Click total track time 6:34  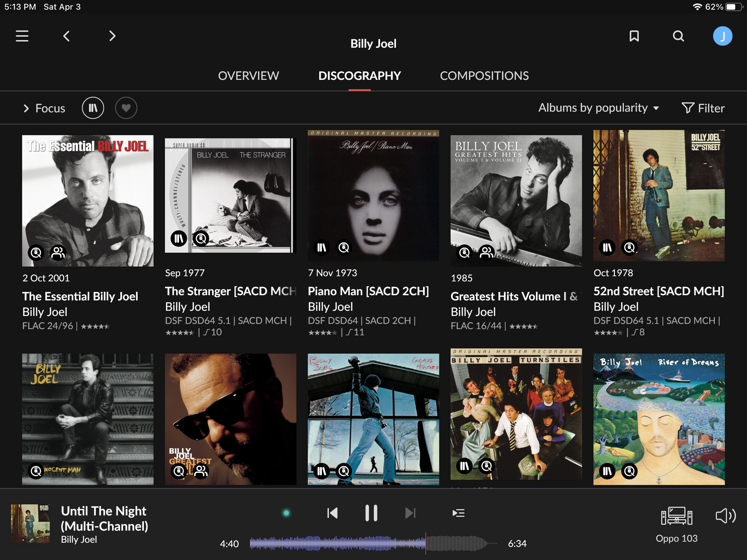[x=517, y=544]
